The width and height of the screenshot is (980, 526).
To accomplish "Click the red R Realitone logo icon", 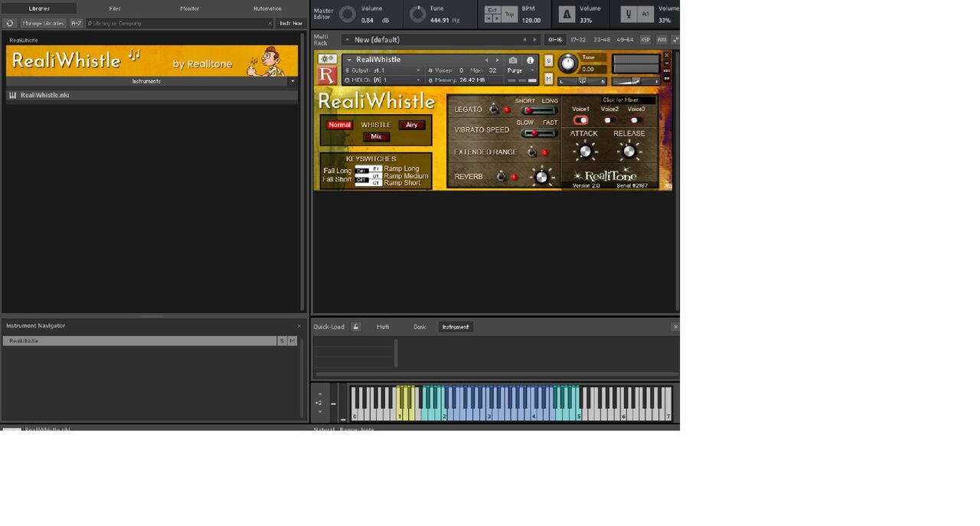I will tap(327, 75).
